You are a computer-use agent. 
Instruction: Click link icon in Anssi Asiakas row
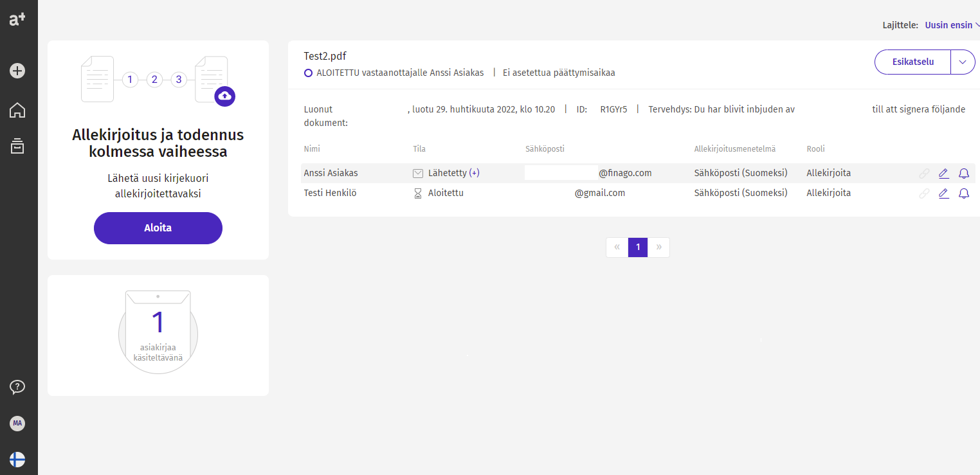pyautogui.click(x=924, y=174)
